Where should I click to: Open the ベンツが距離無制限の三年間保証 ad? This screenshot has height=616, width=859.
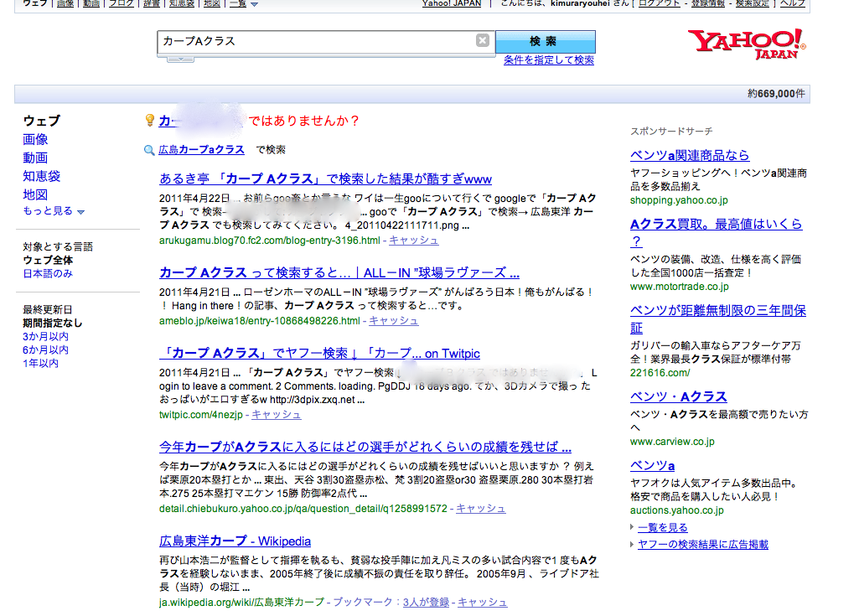coord(718,319)
